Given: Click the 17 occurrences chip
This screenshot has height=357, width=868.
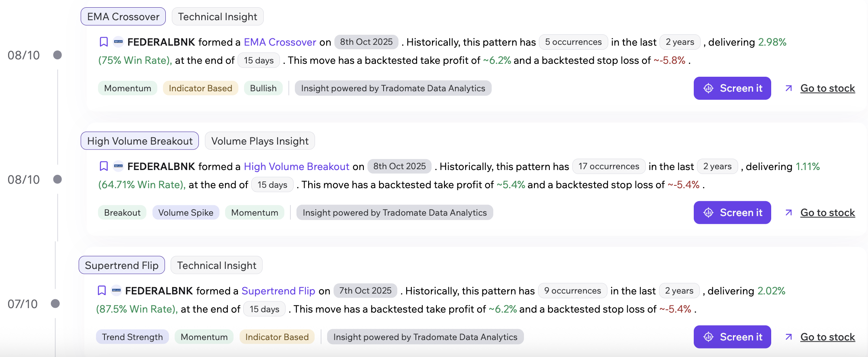Looking at the screenshot, I should (609, 166).
